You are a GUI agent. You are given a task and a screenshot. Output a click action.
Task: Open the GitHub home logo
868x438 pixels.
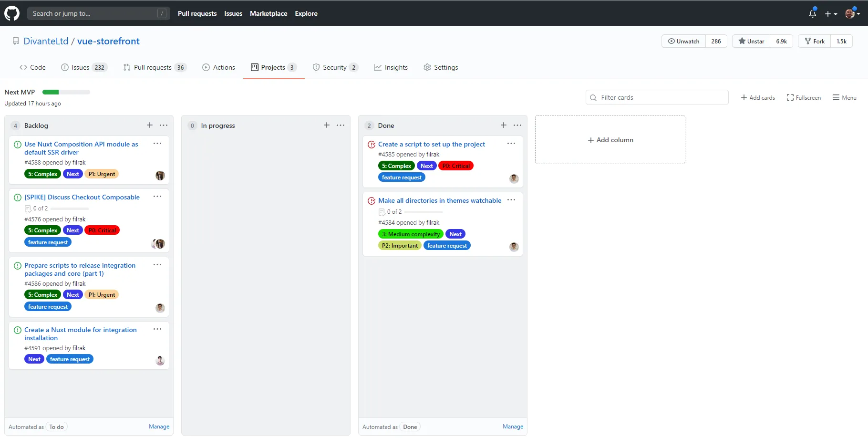point(12,13)
